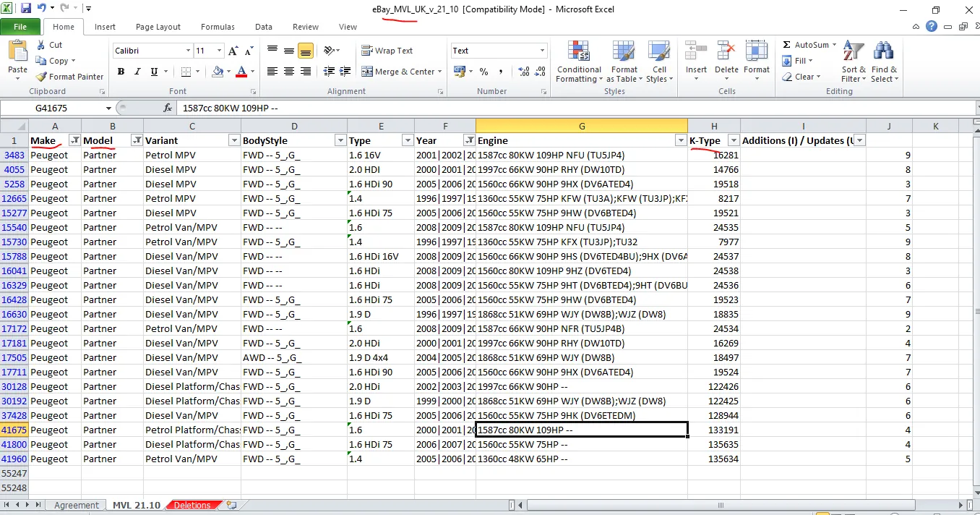The height and width of the screenshot is (515, 980).
Task: Switch to the Agreement sheet tab
Action: click(76, 505)
